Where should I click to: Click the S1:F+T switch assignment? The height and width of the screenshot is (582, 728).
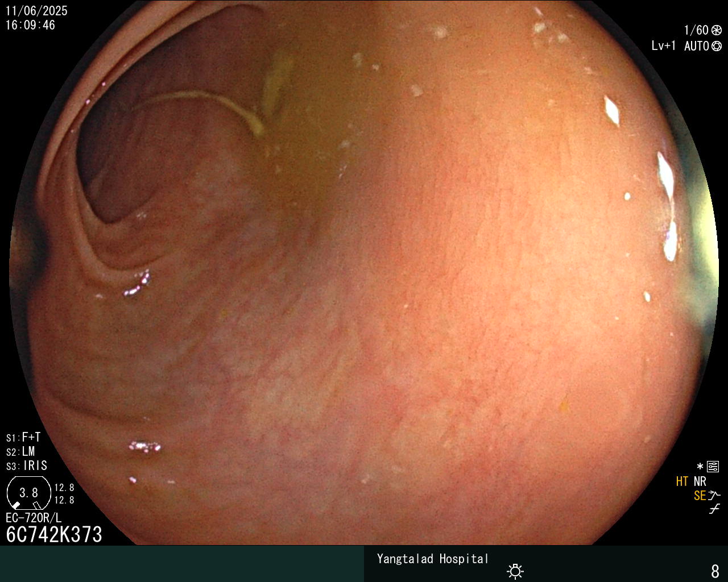[x=23, y=437]
